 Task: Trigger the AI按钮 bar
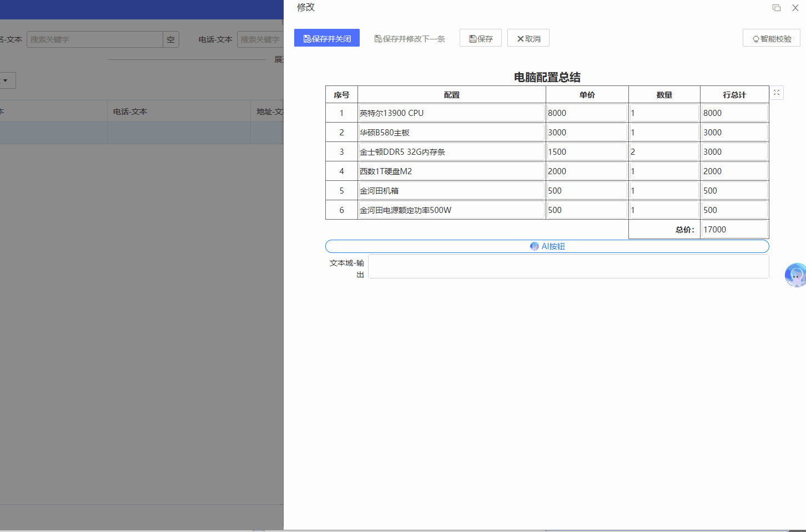point(547,246)
